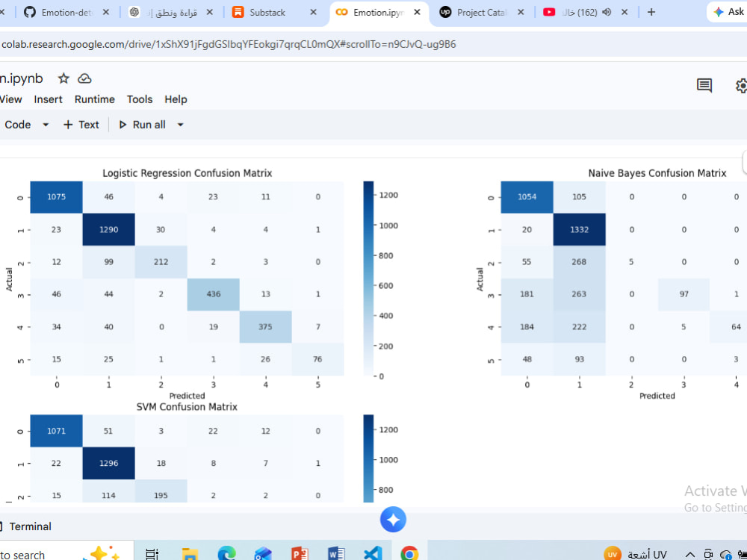This screenshot has width=747, height=560.
Task: Click cell value 1075 in Logistic Regression matrix
Action: [56, 196]
